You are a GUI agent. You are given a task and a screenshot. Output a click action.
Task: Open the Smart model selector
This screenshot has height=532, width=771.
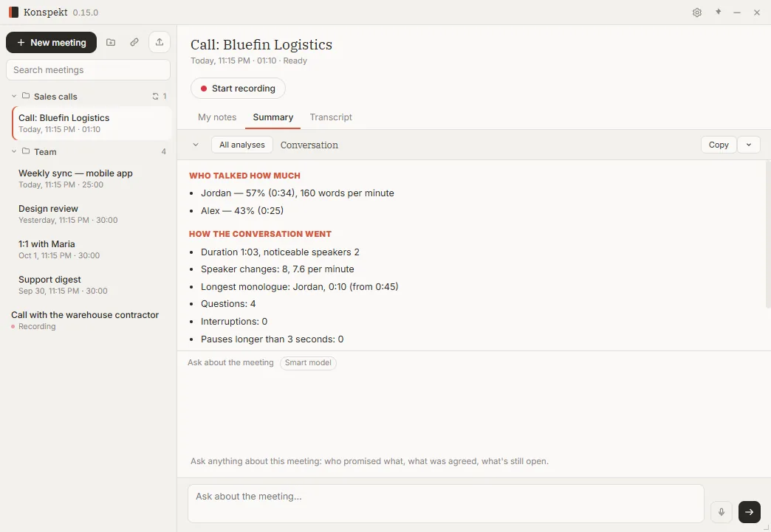click(x=308, y=362)
